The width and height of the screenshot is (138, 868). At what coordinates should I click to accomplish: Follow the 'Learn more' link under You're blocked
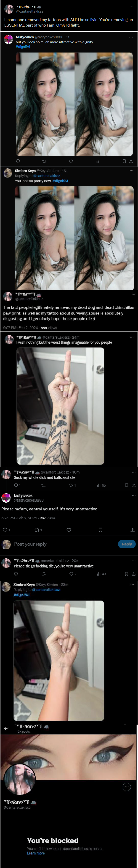point(36,853)
